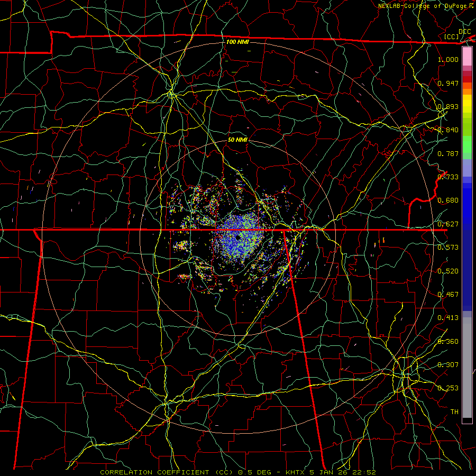476x476 pixels.
Task: Select the 0.360 scale value label
Action: point(448,342)
